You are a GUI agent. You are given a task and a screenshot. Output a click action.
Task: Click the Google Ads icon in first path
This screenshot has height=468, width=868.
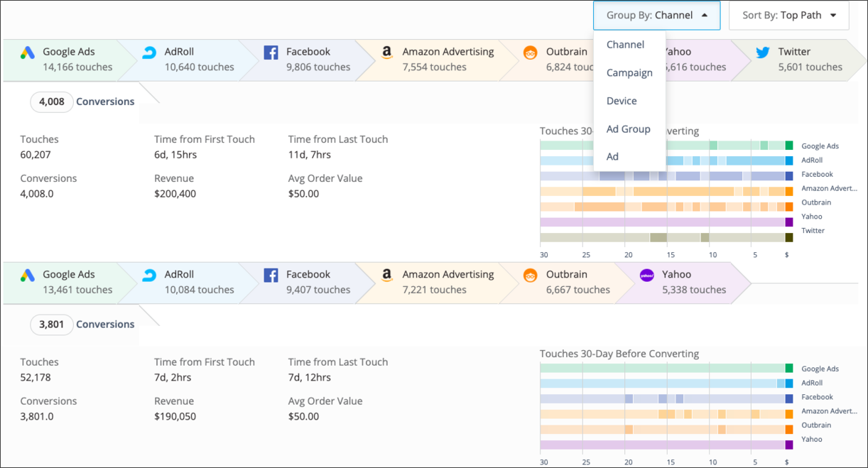27,53
